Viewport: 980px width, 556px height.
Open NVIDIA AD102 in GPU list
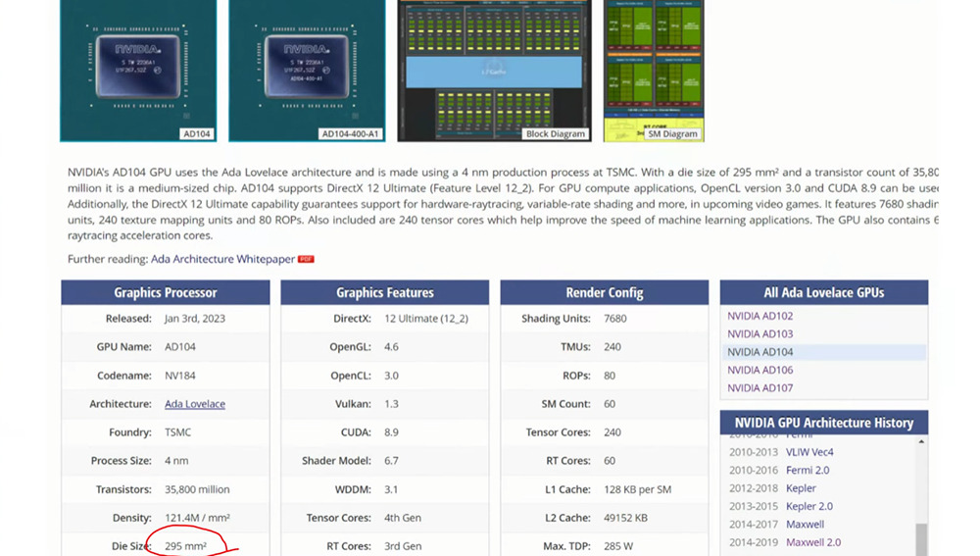[760, 316]
